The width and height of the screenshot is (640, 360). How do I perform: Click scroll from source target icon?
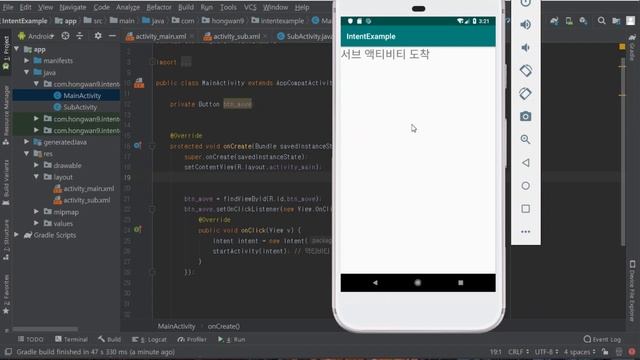click(x=65, y=36)
